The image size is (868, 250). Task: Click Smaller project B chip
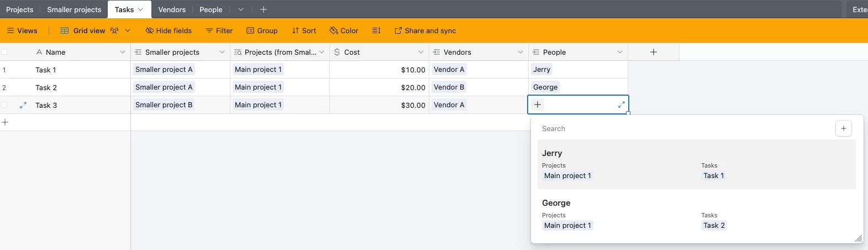click(x=164, y=105)
